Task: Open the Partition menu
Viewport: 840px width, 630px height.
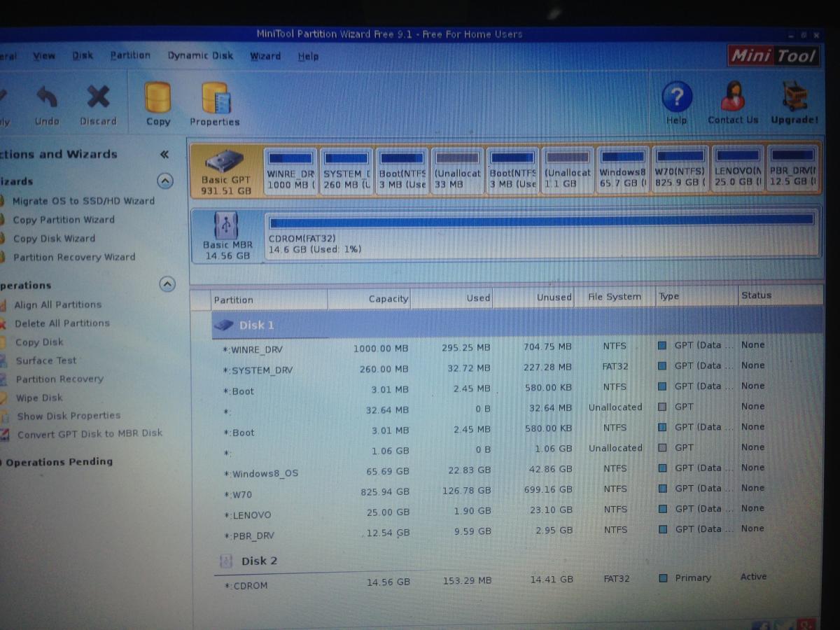Action: (130, 55)
